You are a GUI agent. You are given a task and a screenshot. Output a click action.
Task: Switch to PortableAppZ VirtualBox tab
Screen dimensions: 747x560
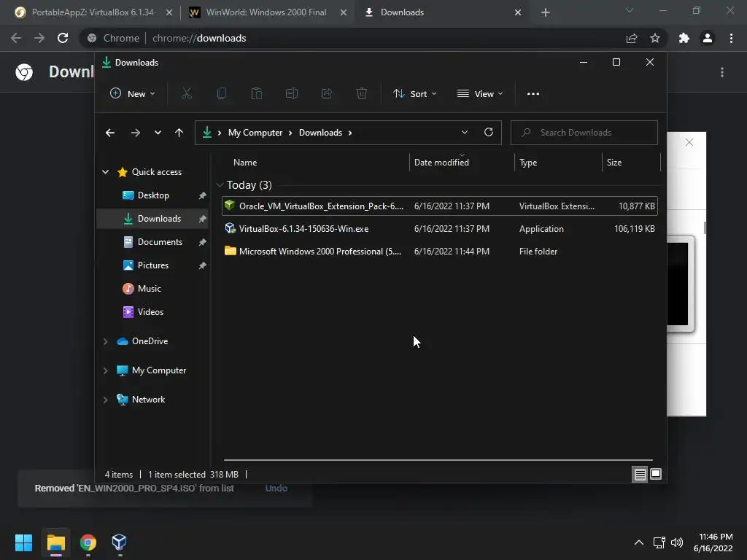(94, 12)
